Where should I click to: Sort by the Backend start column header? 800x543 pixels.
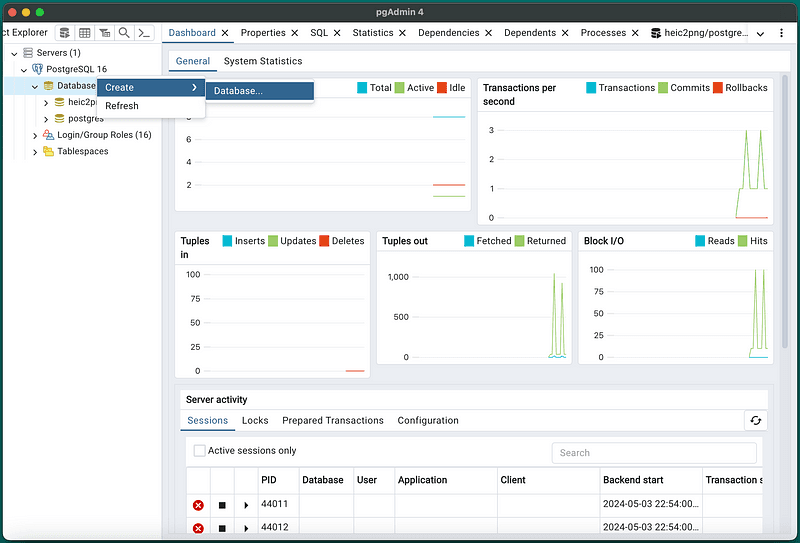(651, 480)
